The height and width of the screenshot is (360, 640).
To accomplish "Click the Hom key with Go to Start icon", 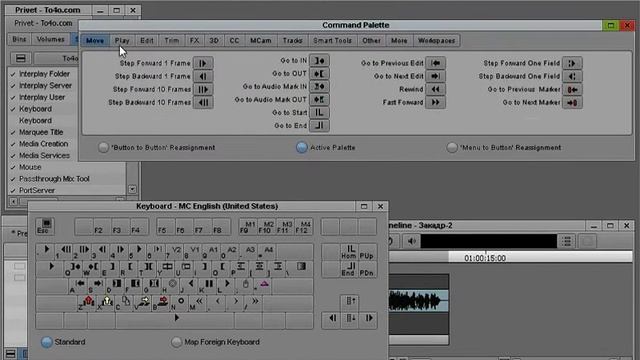I will point(349,252).
